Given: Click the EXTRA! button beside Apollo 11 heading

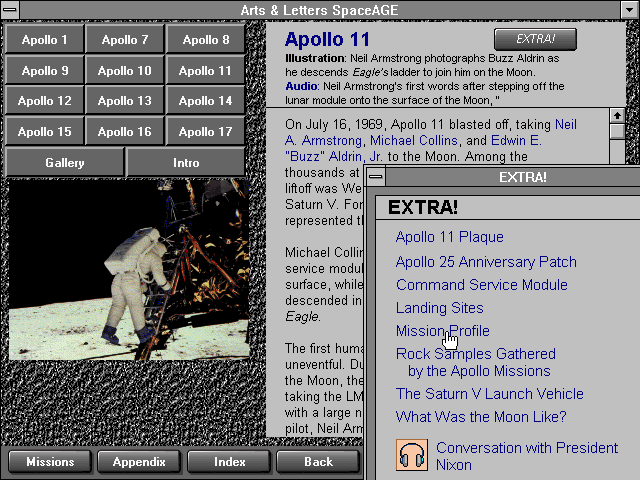Looking at the screenshot, I should point(535,39).
